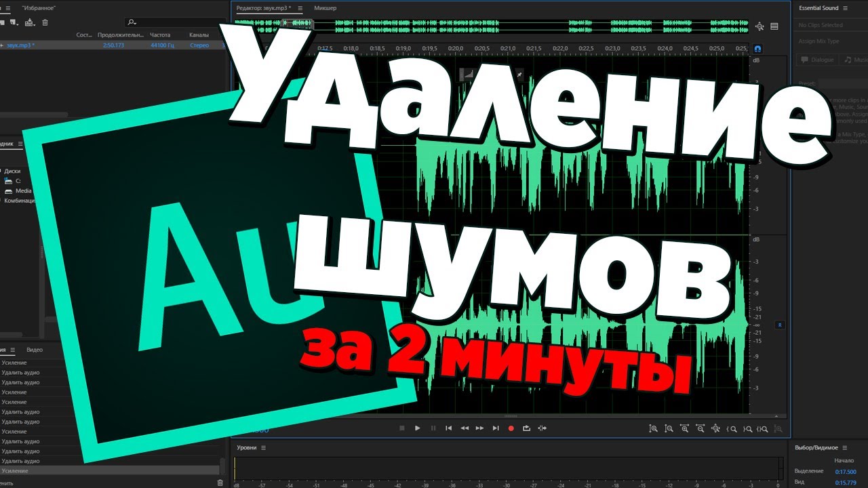Click the Стерео channel value

point(199,45)
